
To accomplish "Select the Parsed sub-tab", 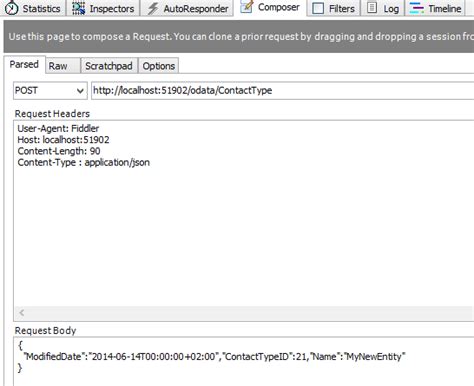I will coord(24,64).
